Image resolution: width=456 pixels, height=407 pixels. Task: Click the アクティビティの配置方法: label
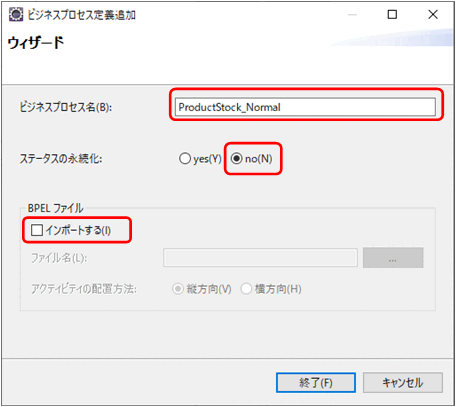pyautogui.click(x=84, y=289)
